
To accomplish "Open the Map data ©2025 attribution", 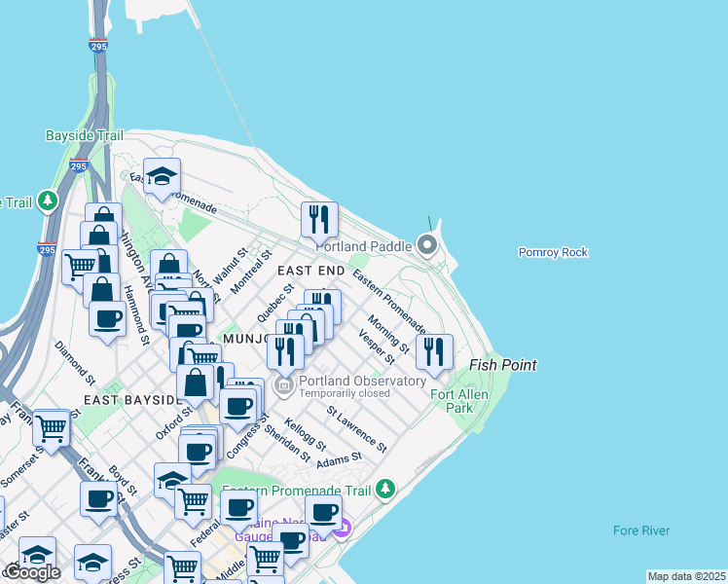I will [x=686, y=576].
